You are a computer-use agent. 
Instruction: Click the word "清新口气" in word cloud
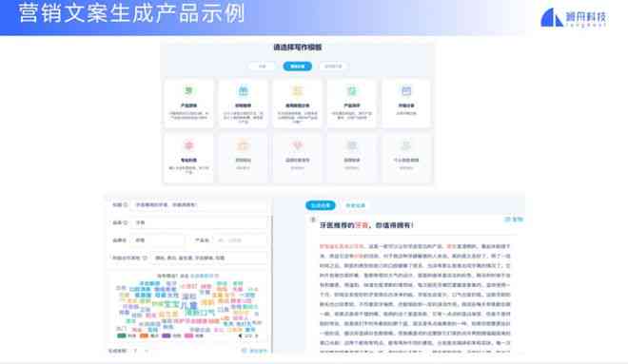(x=200, y=313)
